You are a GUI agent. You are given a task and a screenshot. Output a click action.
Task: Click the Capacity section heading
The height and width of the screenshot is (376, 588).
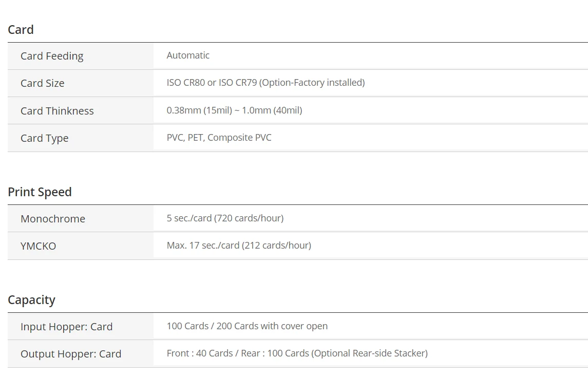(31, 300)
